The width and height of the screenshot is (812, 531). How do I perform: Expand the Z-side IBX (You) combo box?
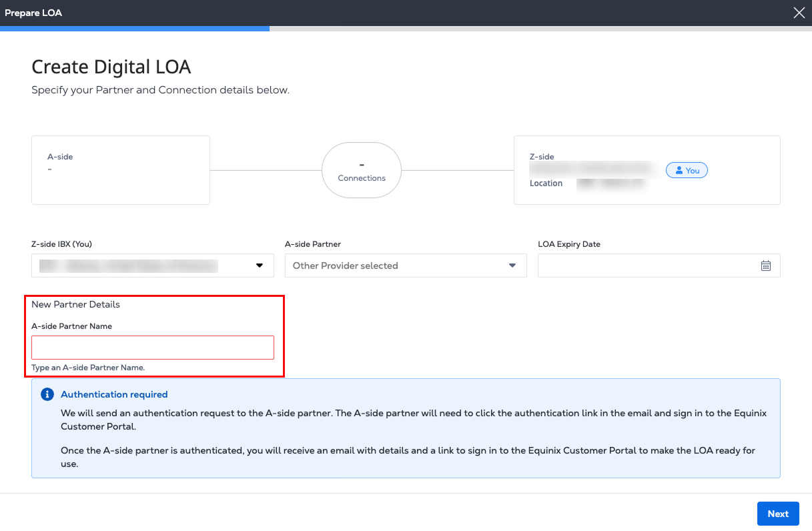(x=152, y=265)
